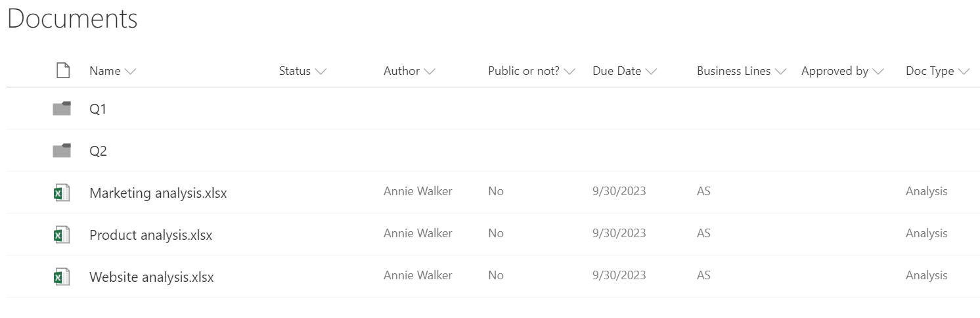
Task: Open Due Date column header dropdown
Action: (651, 72)
